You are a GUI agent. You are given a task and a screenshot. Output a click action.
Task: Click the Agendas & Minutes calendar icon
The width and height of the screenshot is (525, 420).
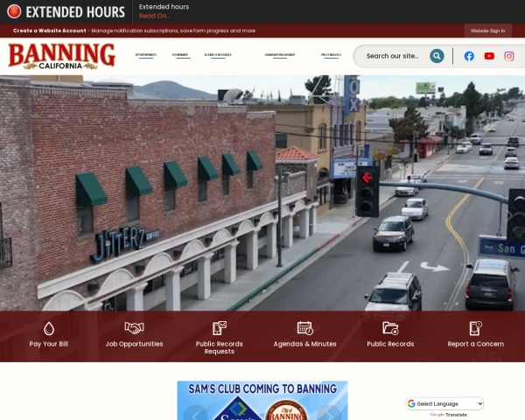[305, 328]
